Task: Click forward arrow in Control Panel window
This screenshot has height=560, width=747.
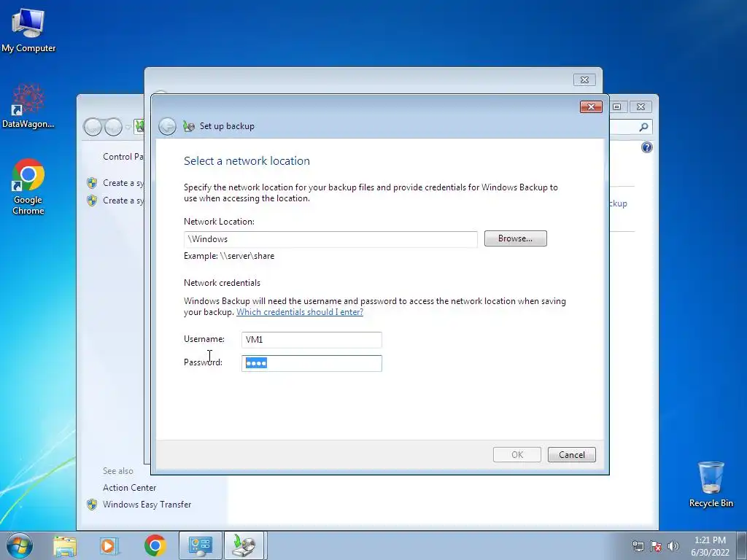Action: click(x=113, y=127)
